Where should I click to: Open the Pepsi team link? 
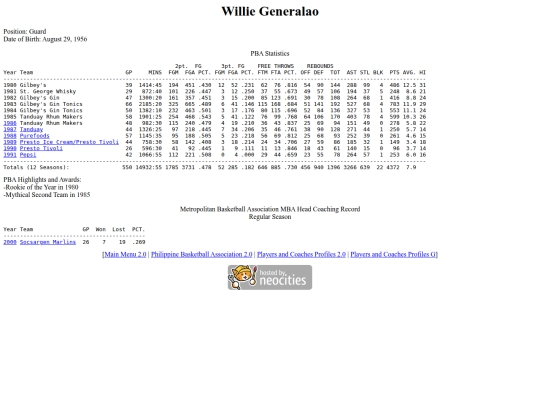[x=28, y=155]
